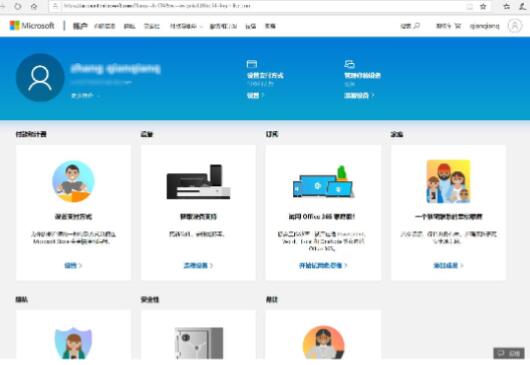
Task: Click the devices icon in blue banner
Action: (349, 64)
